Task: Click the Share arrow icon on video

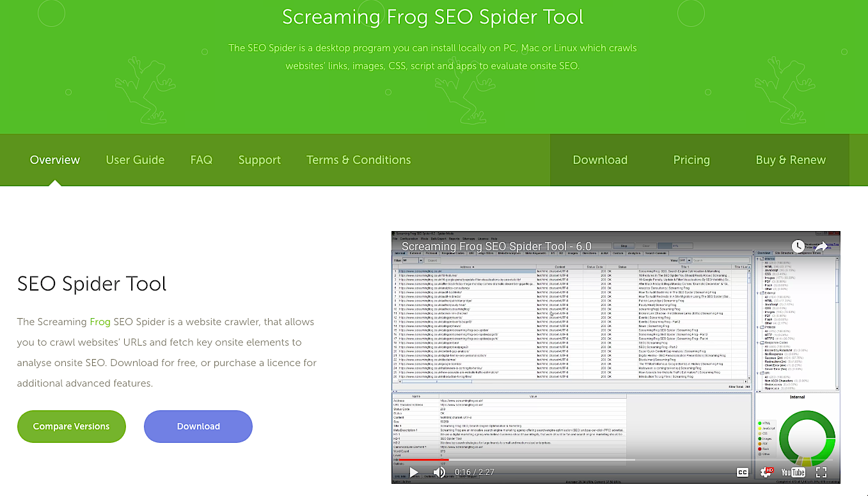Action: [x=822, y=246]
